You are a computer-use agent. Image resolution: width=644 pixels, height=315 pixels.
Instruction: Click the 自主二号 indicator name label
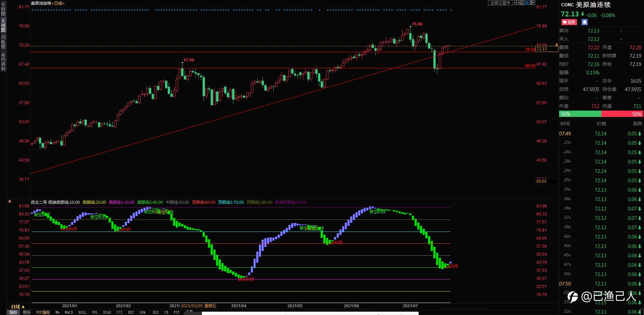tap(39, 202)
